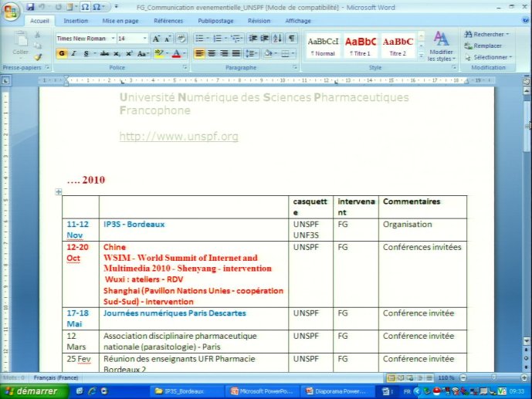Open the change case Aa dropdown
This screenshot has height=399, width=532.
pos(143,53)
